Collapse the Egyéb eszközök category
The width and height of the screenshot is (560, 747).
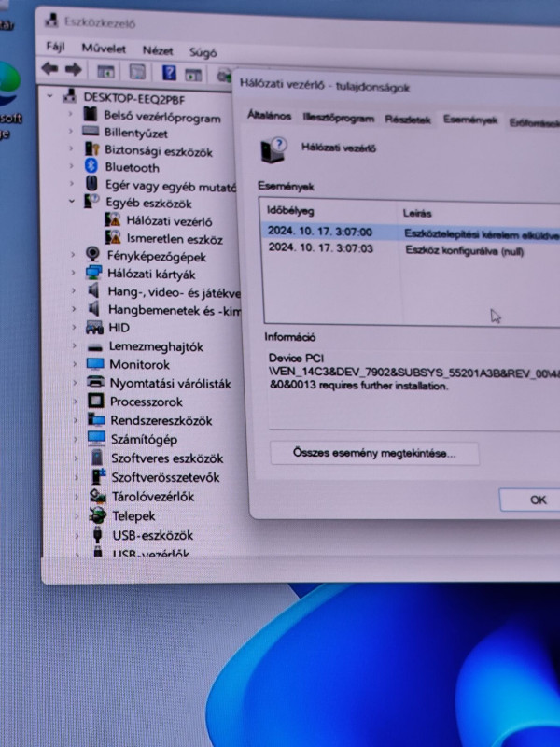72,201
